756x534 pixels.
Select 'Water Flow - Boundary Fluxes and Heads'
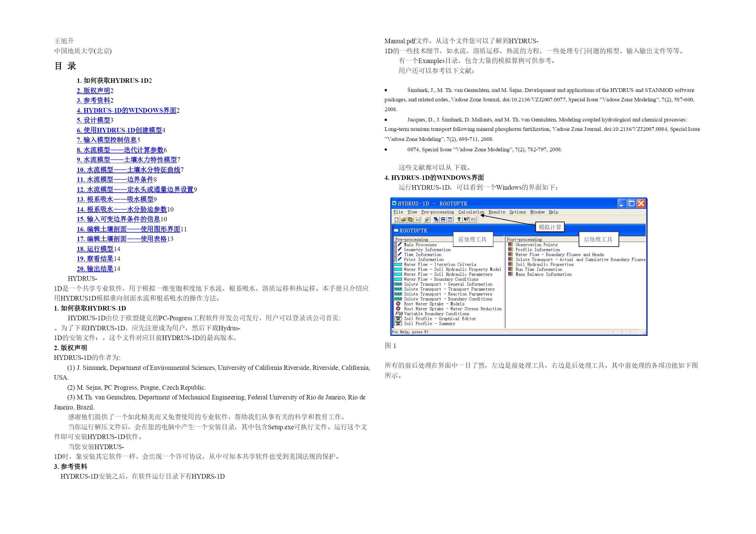click(559, 255)
